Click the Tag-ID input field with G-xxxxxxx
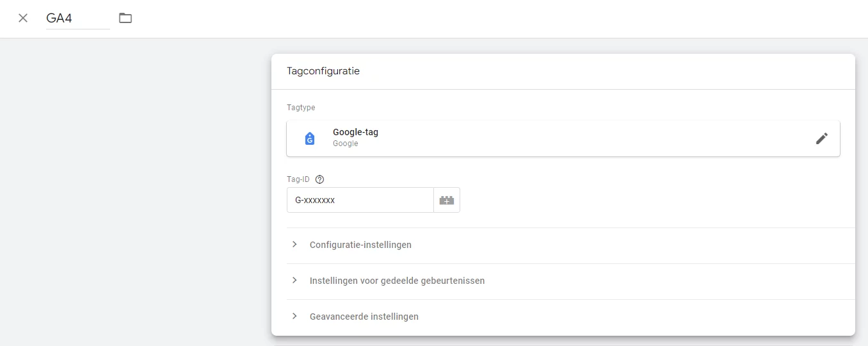The height and width of the screenshot is (346, 868). (x=360, y=200)
